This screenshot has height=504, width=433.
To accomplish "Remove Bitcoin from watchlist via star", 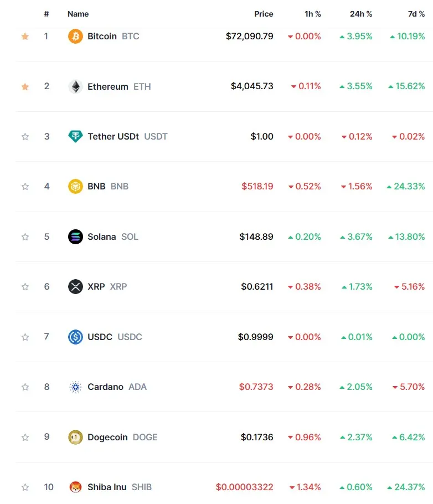I will (25, 37).
